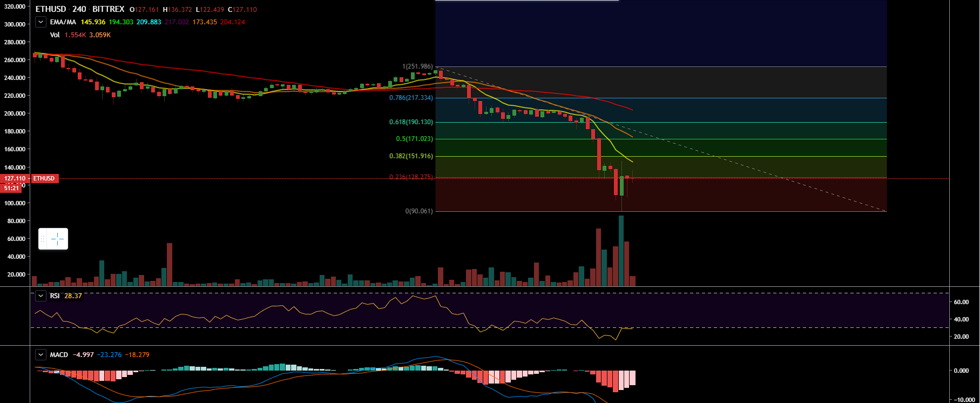The image size is (980, 403).
Task: Grab the floating toolbar drag handle dots
Action: point(43,239)
